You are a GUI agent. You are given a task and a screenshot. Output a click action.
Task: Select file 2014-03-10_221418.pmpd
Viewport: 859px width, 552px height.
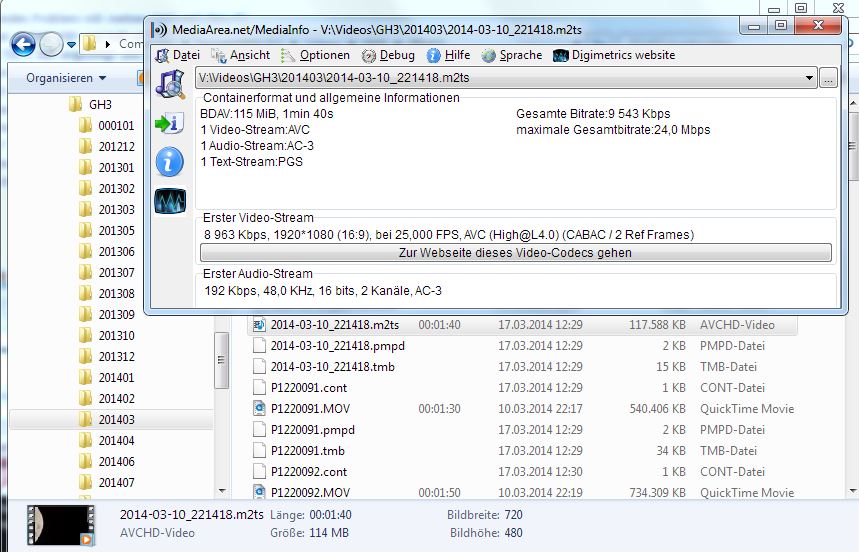523,346
